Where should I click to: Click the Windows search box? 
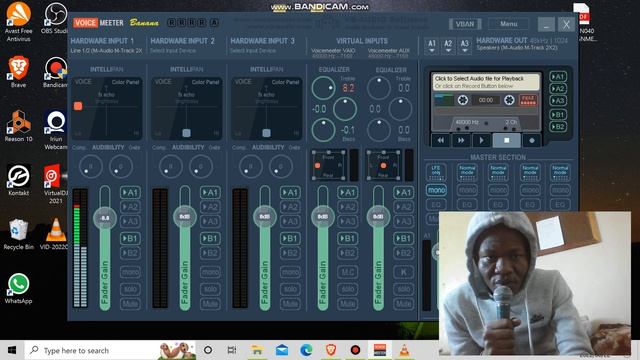pos(110,350)
